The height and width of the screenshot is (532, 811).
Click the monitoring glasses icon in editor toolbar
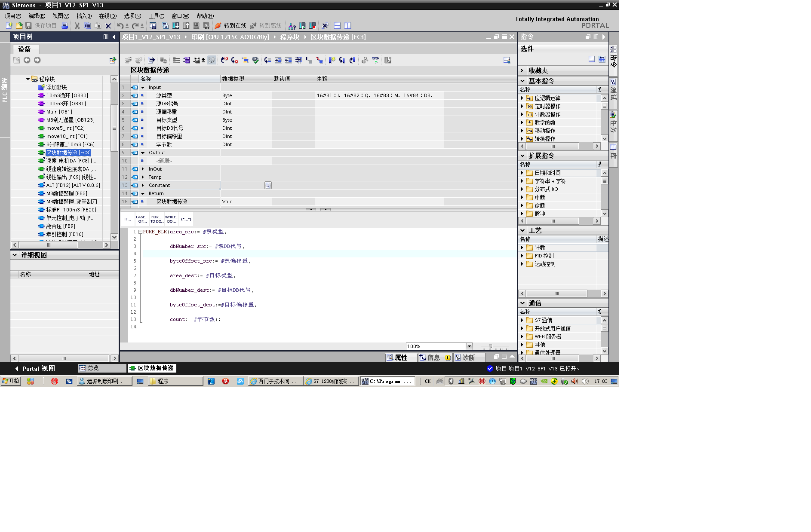click(376, 60)
